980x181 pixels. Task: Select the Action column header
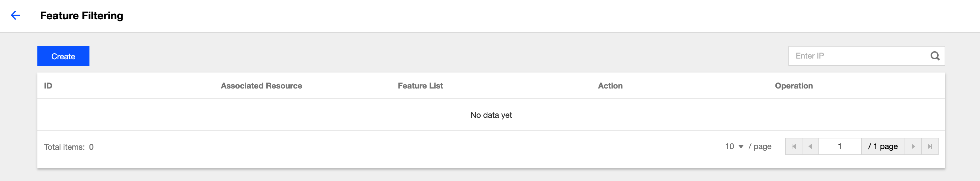(610, 86)
